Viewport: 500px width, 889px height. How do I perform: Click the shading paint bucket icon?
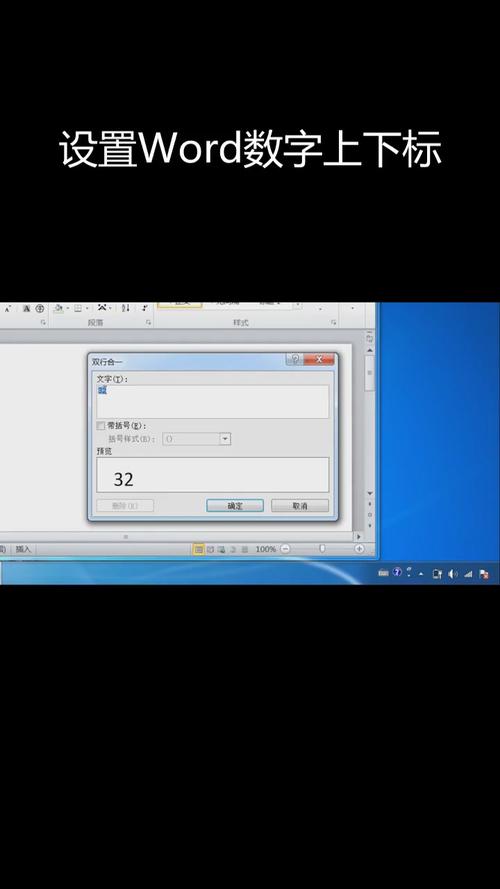pyautogui.click(x=58, y=308)
